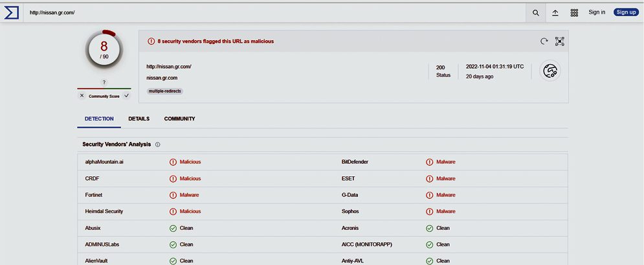Click the '20 days ago' text
The height and width of the screenshot is (265, 644).
[480, 76]
